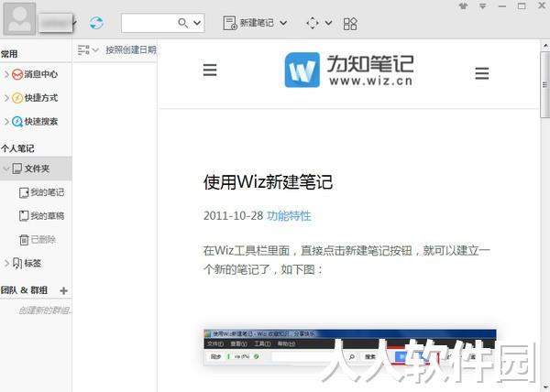Open the 已删除 trash folder
Viewport: 550px width, 392px height.
(x=43, y=240)
